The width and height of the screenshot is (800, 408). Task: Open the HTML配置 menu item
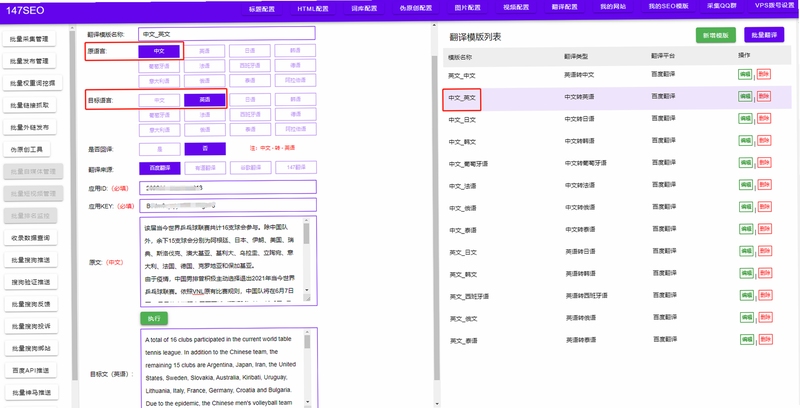(x=313, y=8)
